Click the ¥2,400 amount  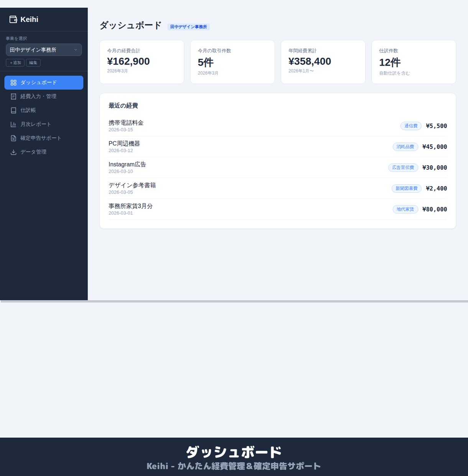[437, 188]
